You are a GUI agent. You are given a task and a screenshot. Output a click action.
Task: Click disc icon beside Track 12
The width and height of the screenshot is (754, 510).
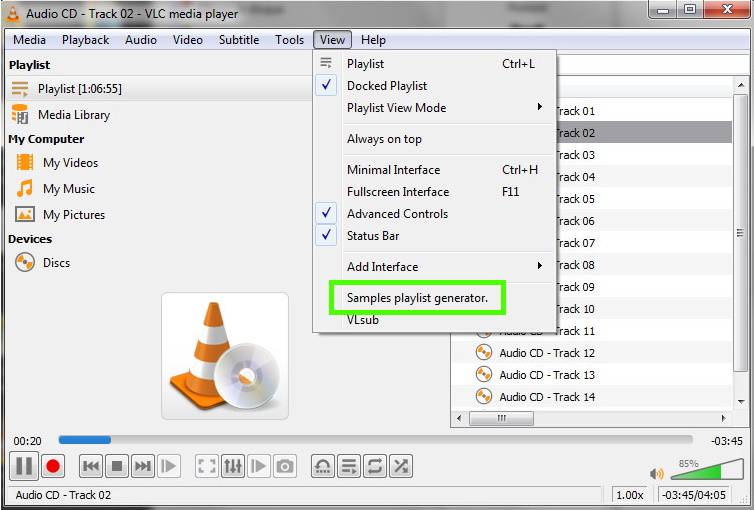(483, 352)
